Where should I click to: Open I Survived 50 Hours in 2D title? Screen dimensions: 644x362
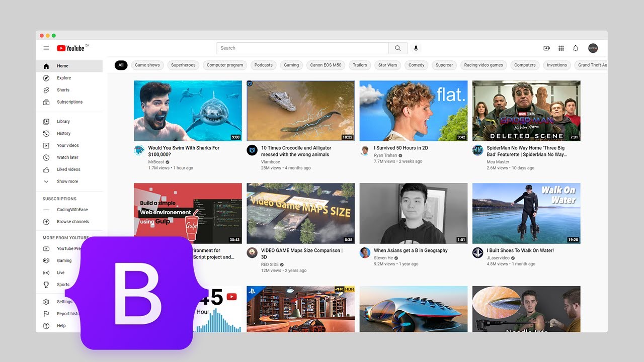click(401, 148)
